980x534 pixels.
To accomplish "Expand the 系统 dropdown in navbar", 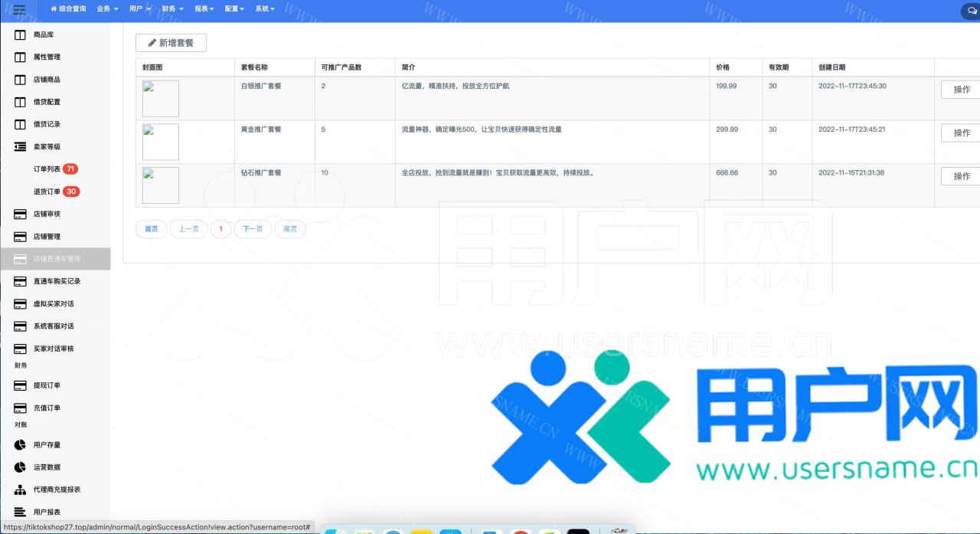I will coord(265,9).
